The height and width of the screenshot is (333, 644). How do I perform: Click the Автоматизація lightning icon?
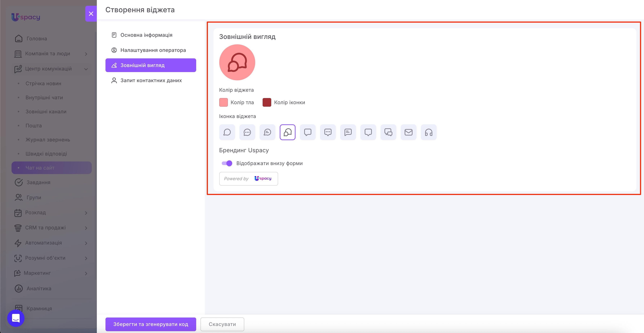pos(18,243)
